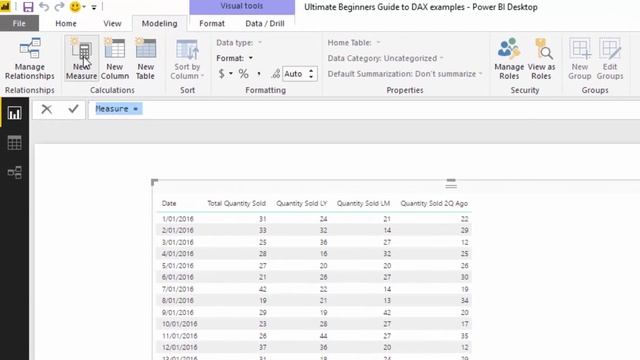Open View as Roles

tap(541, 59)
